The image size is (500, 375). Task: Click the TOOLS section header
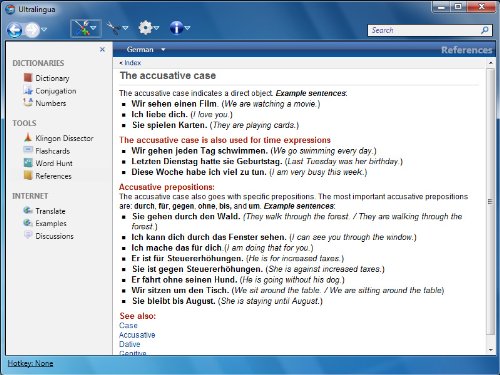coord(24,123)
